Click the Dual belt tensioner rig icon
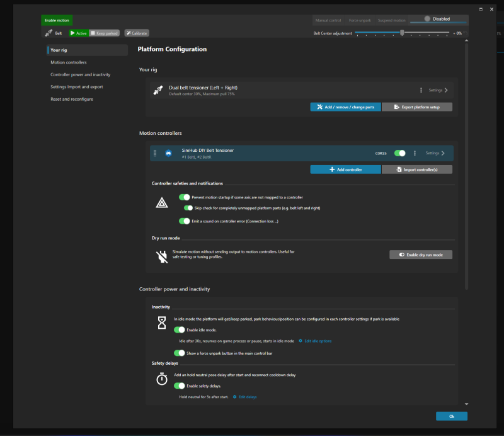The height and width of the screenshot is (436, 504). (158, 90)
